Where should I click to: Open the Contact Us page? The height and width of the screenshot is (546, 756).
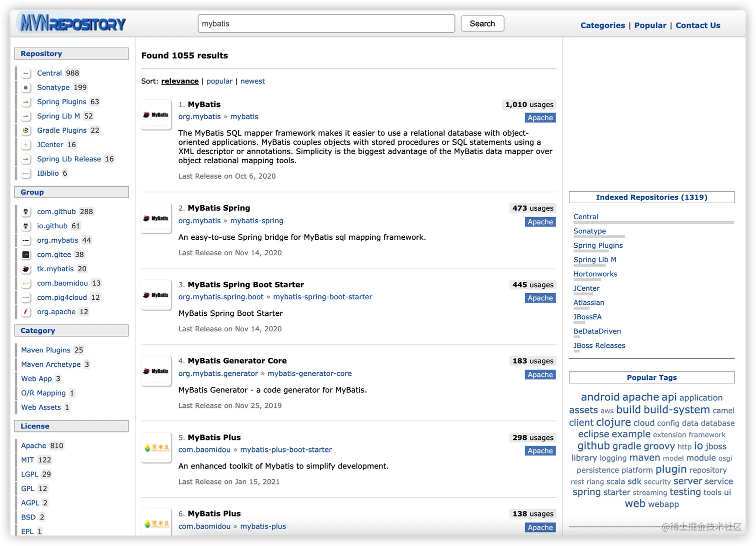click(698, 26)
